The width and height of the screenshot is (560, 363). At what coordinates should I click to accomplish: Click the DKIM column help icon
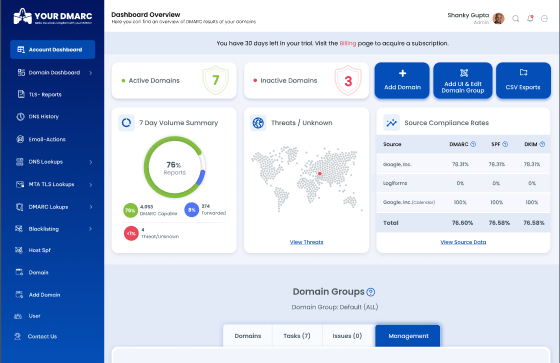point(542,144)
